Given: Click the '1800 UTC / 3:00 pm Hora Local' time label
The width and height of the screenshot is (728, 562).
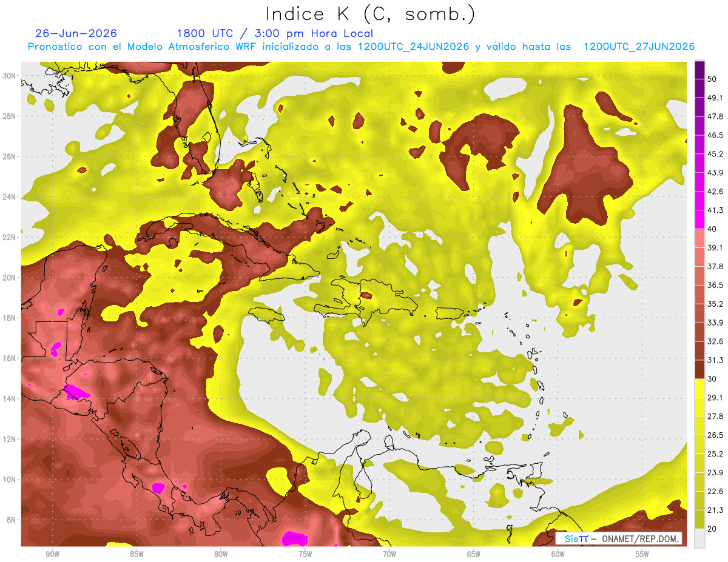Looking at the screenshot, I should coord(275,34).
